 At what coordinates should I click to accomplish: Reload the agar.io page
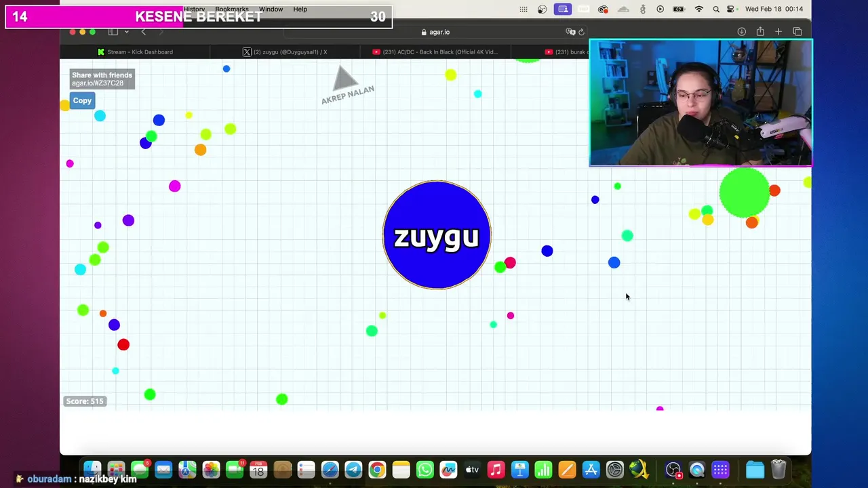581,32
